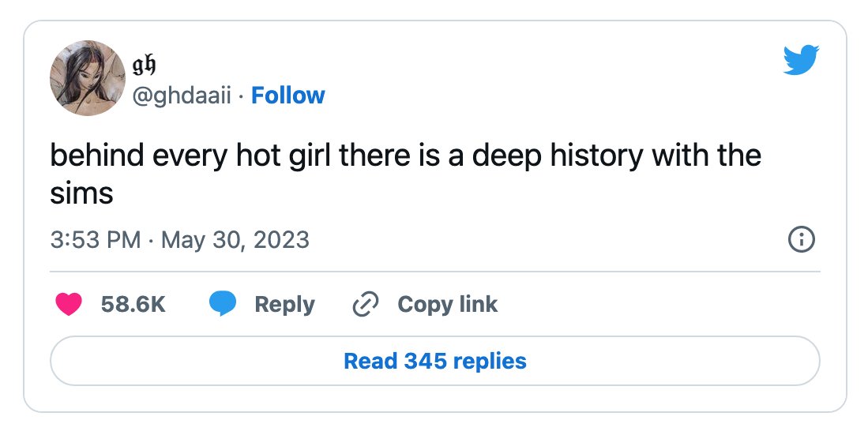Click the blue Twitter bird logo
This screenshot has width=868, height=435.
coord(801,60)
